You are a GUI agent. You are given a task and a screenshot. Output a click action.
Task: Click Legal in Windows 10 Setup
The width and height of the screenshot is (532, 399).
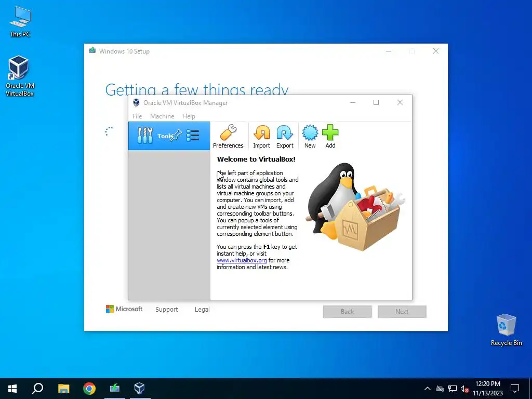coord(202,310)
